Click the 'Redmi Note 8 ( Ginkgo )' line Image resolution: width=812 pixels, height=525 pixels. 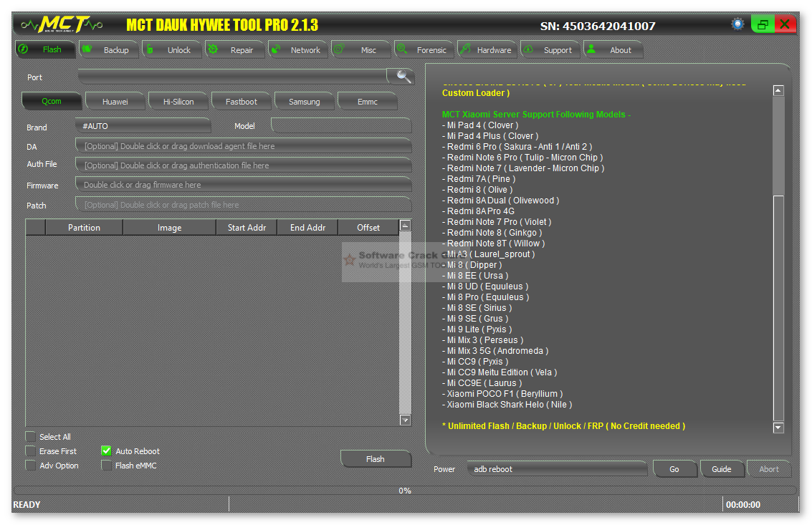click(x=492, y=233)
